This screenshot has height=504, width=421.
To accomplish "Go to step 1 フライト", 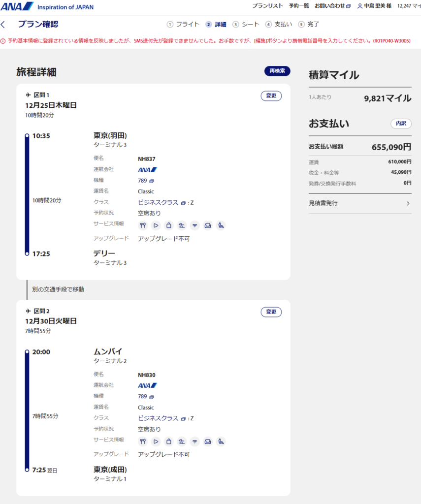I will tap(183, 24).
